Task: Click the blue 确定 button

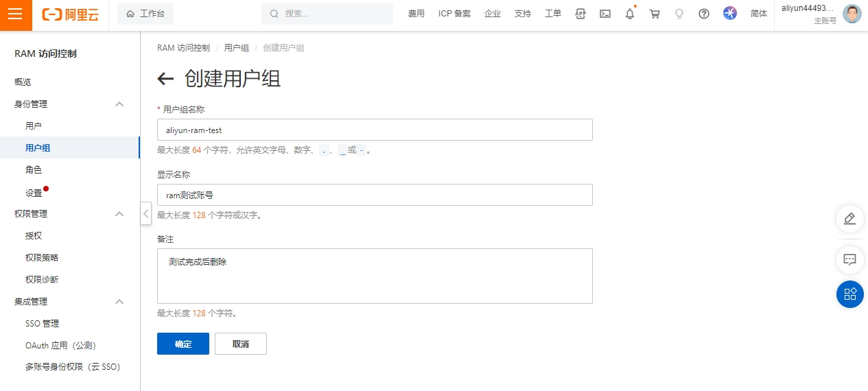Action: pos(183,344)
